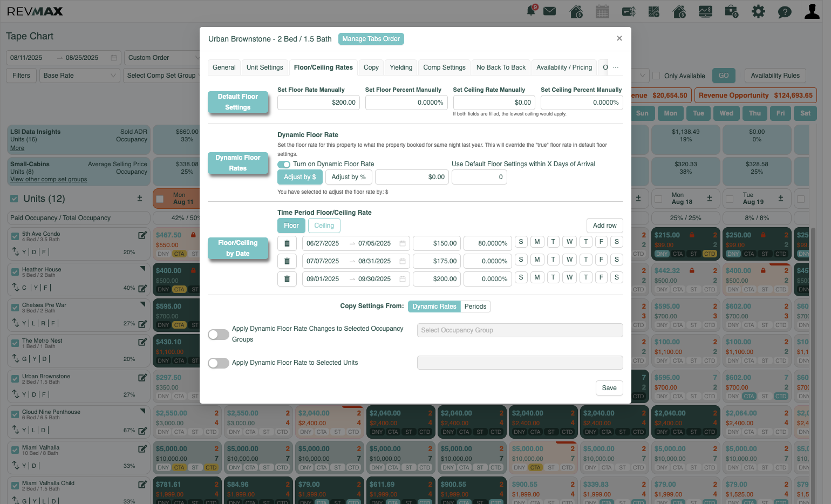Click the map with plus icon
Viewport: 831px width, 504px height.
coord(654,11)
